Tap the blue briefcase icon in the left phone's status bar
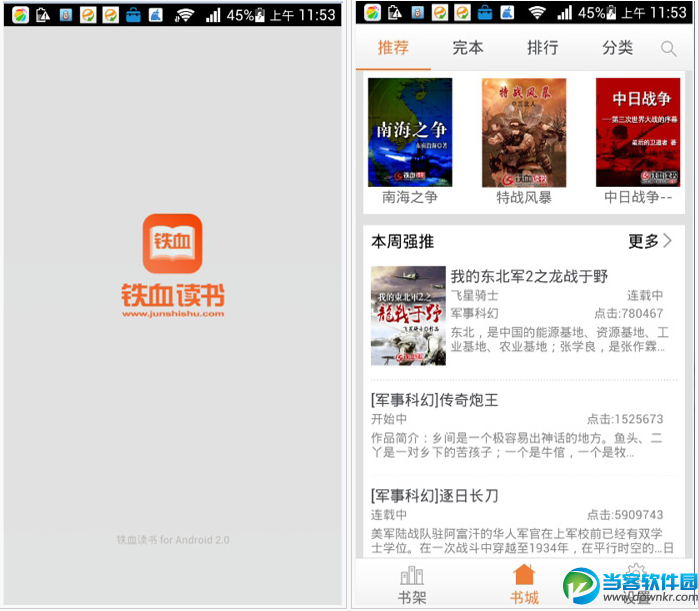The image size is (699, 611). point(133,16)
